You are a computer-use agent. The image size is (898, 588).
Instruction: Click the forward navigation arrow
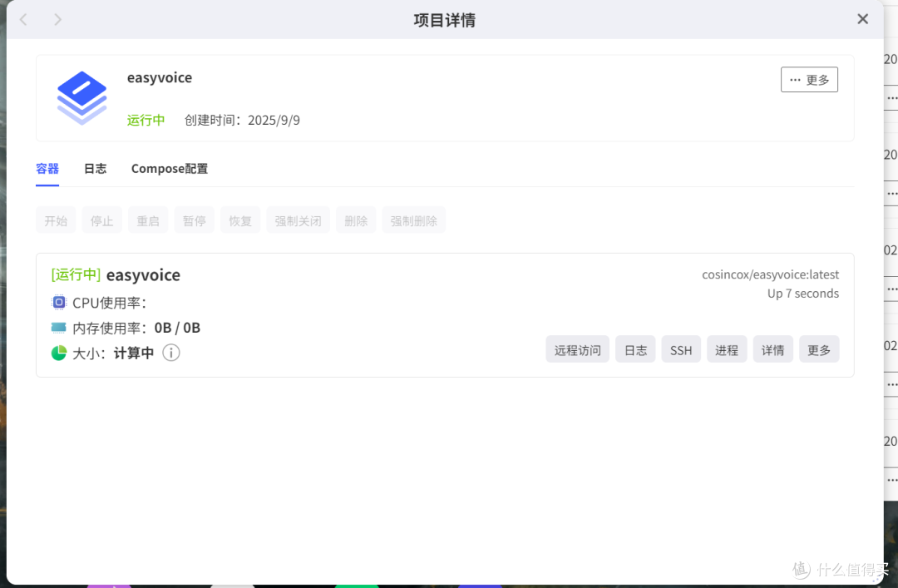(57, 19)
